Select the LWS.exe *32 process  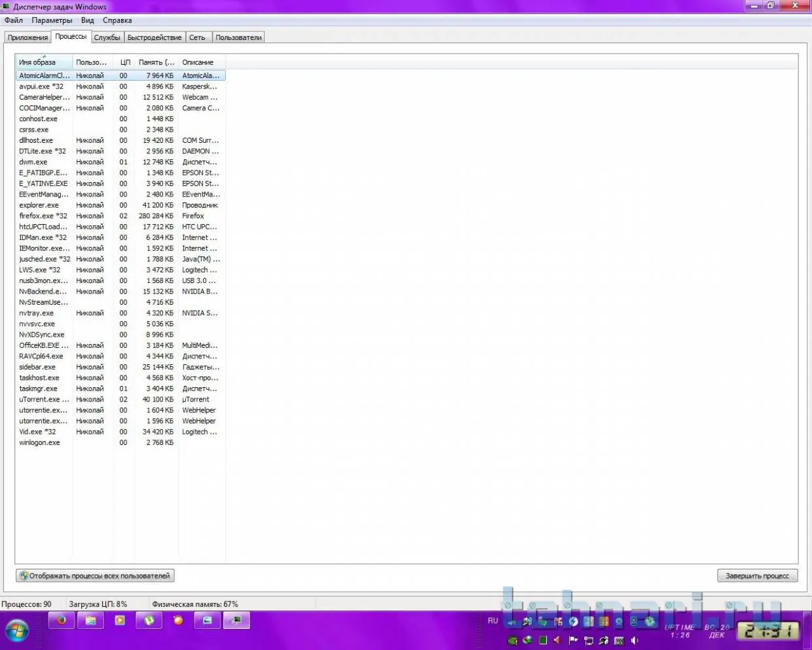click(x=120, y=270)
